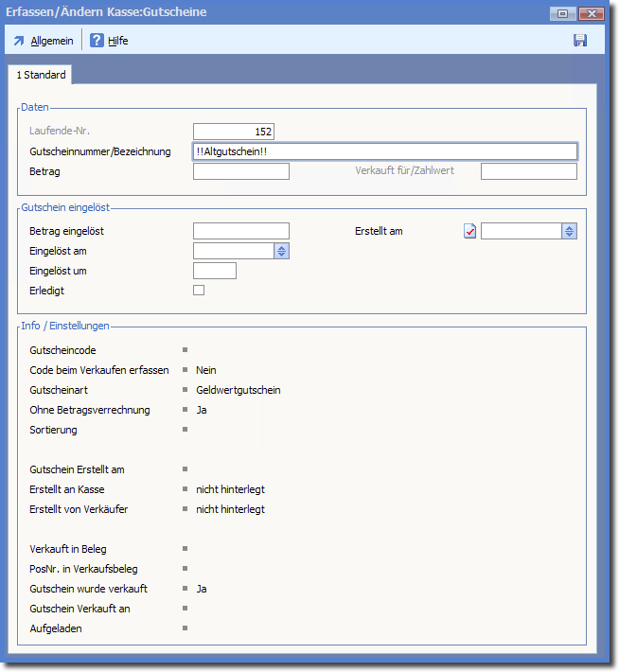Click the Eingelöst am date field

click(x=233, y=251)
